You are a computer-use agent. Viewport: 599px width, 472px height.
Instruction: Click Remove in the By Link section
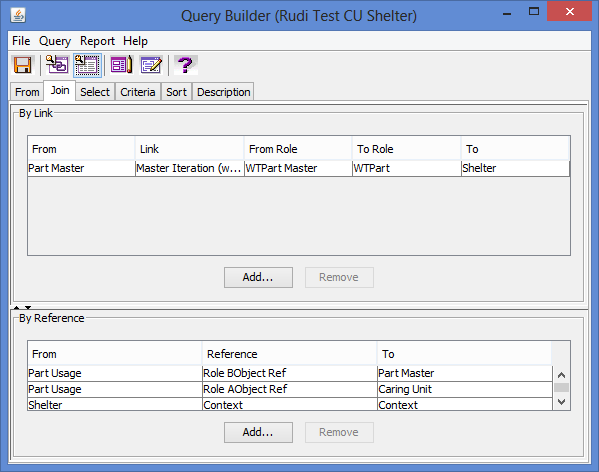point(339,277)
